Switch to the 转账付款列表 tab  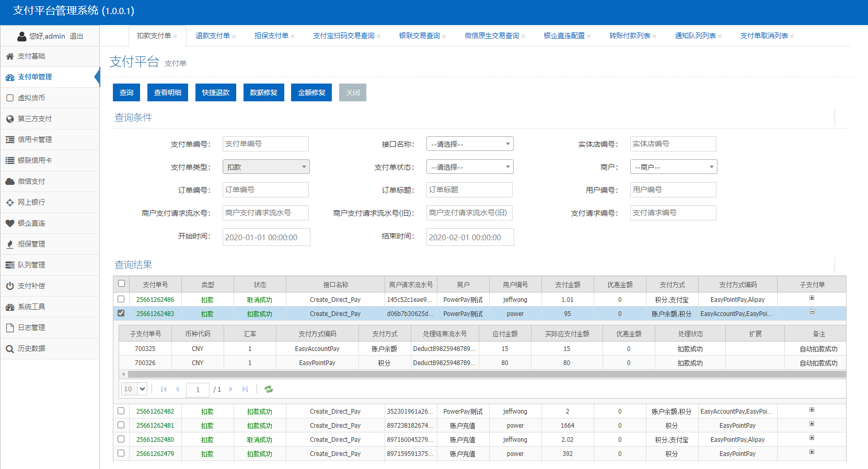630,36
